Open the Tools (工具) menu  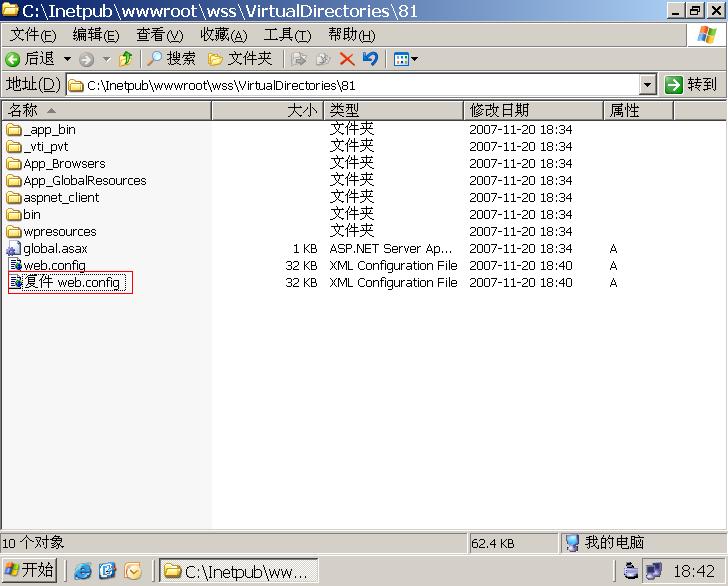pos(287,34)
